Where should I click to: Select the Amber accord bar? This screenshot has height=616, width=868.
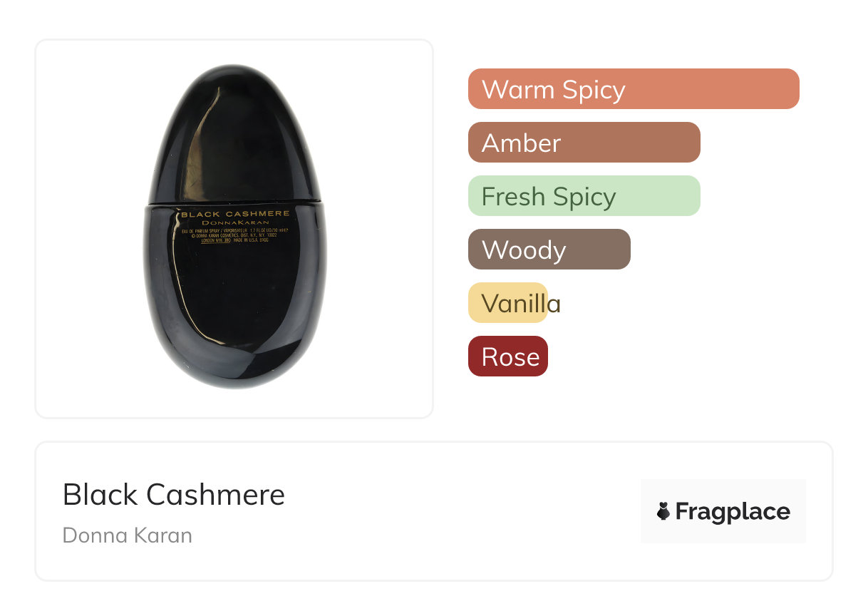click(x=584, y=143)
